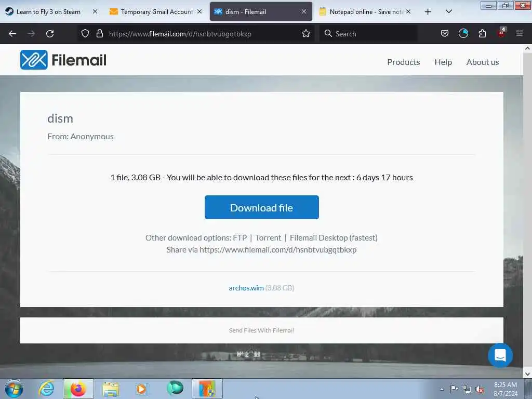Click the share link URL text
Viewport: 532px width, 399px height.
278,250
